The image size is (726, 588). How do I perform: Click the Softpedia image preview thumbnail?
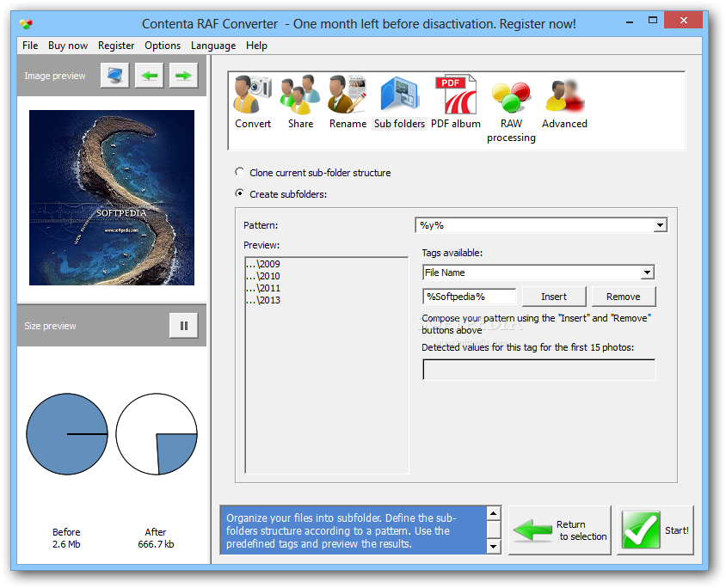point(112,198)
